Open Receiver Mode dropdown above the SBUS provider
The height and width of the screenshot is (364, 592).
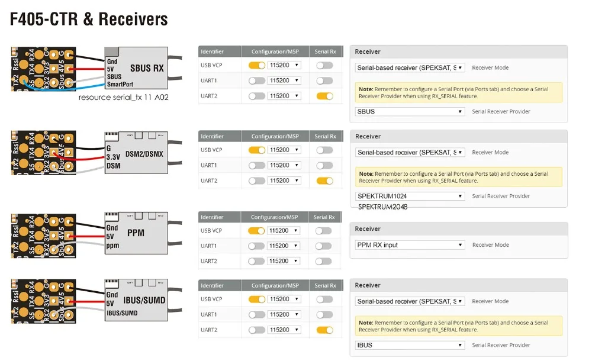tap(410, 67)
